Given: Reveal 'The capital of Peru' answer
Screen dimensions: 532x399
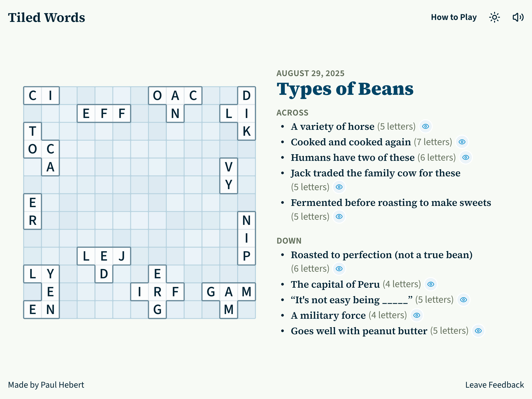Looking at the screenshot, I should click(x=431, y=284).
